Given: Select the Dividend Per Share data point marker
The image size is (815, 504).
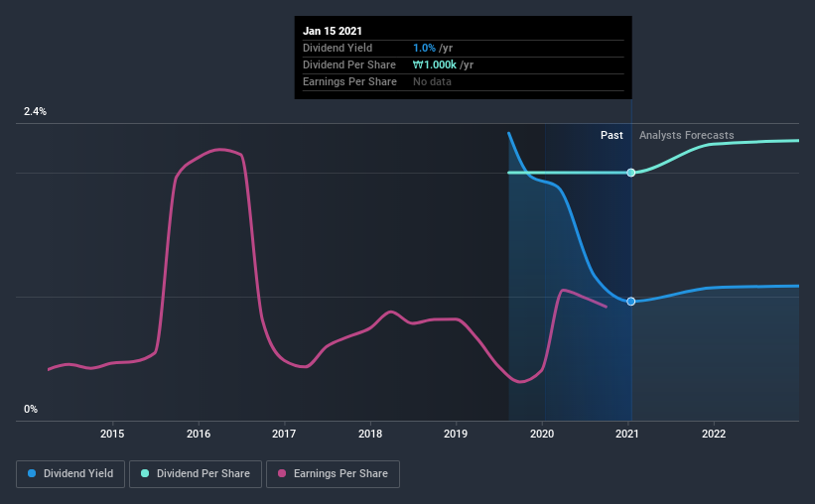Looking at the screenshot, I should 631,173.
